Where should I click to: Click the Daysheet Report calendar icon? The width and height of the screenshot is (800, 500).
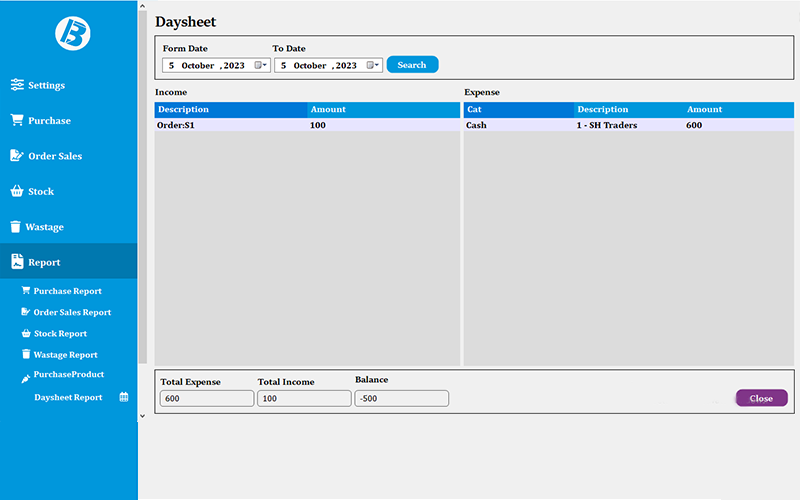(124, 397)
